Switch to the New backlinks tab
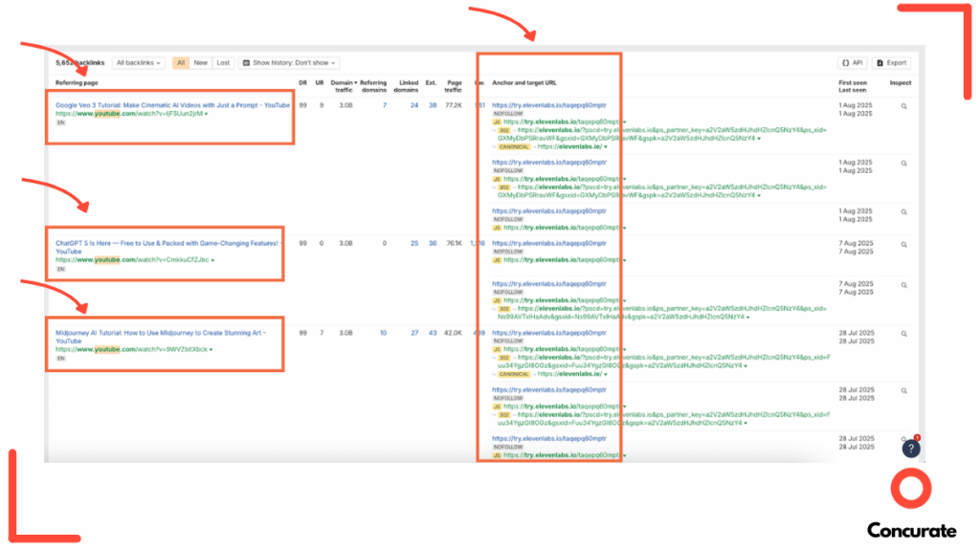The width and height of the screenshot is (980, 551). (200, 63)
